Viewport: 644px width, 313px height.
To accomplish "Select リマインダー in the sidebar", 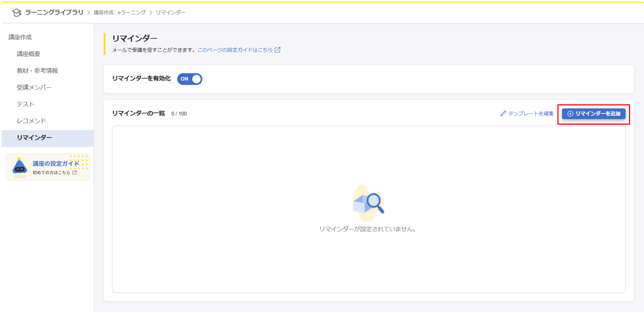I will 47,138.
